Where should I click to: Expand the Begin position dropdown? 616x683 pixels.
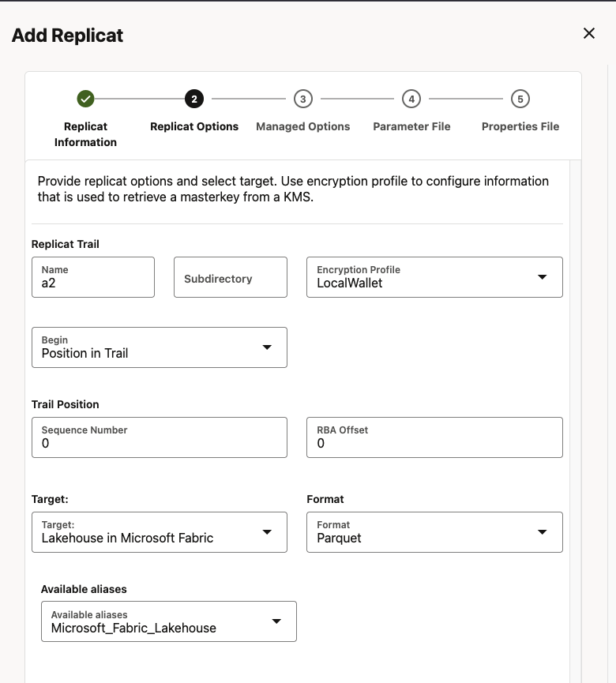click(x=160, y=347)
